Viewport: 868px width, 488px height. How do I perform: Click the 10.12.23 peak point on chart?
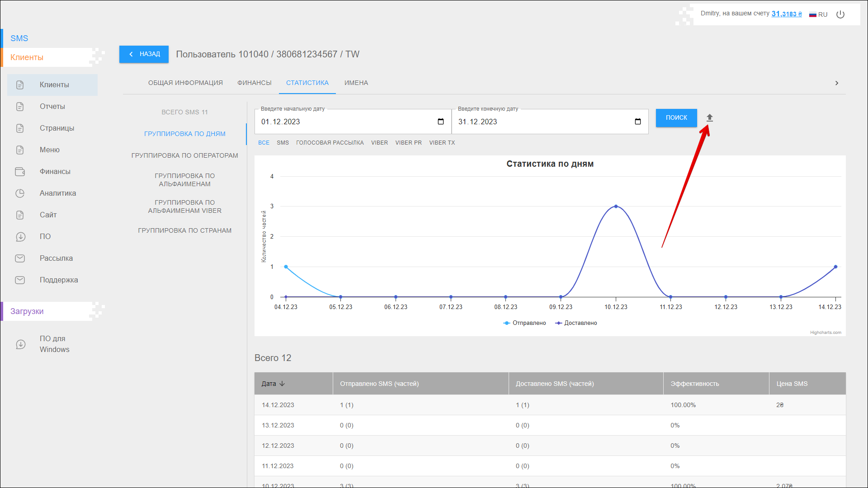tap(616, 206)
